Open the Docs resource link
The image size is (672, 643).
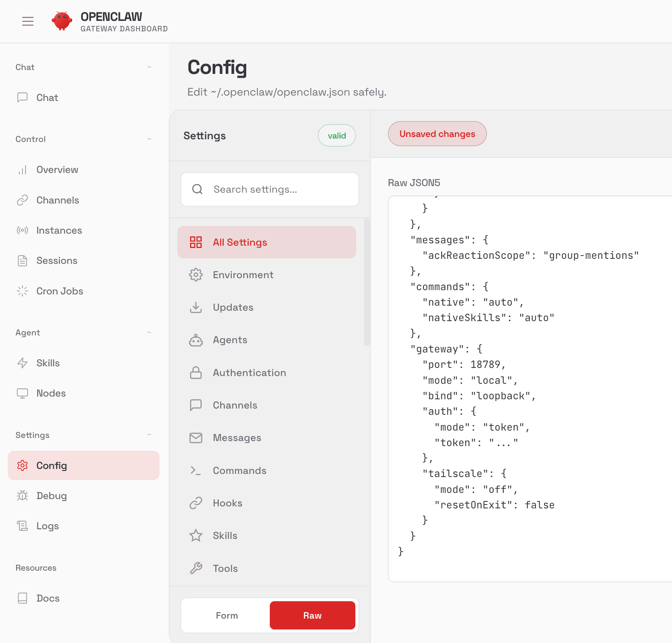click(48, 598)
